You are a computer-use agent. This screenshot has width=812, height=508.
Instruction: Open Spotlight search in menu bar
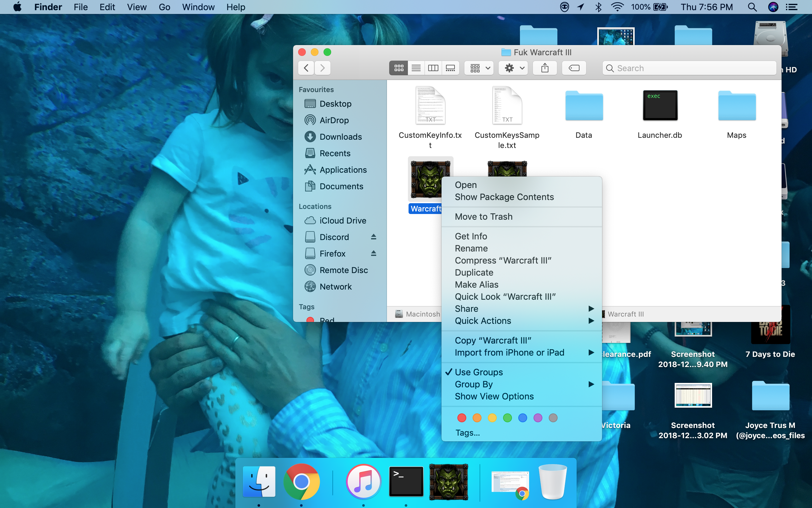[x=752, y=7]
